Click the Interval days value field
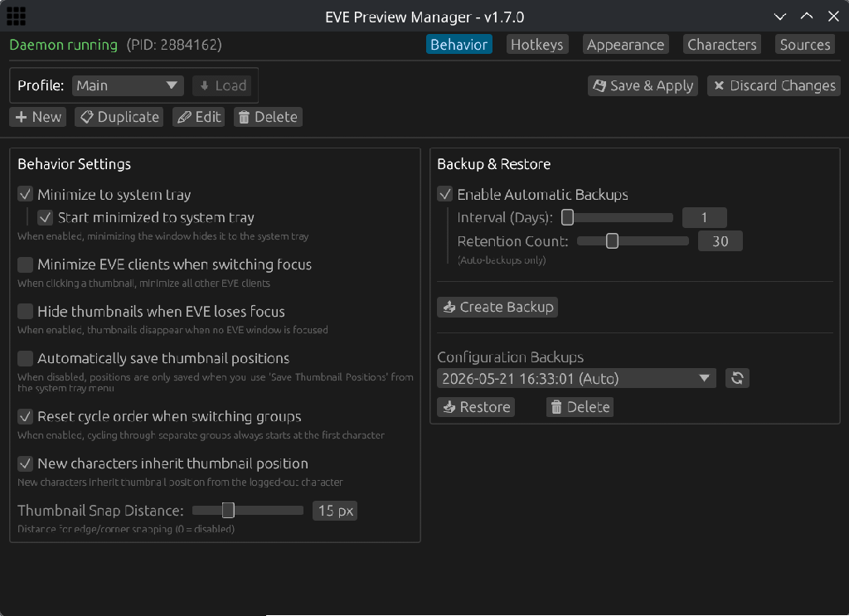Image resolution: width=849 pixels, height=616 pixels. [x=705, y=217]
